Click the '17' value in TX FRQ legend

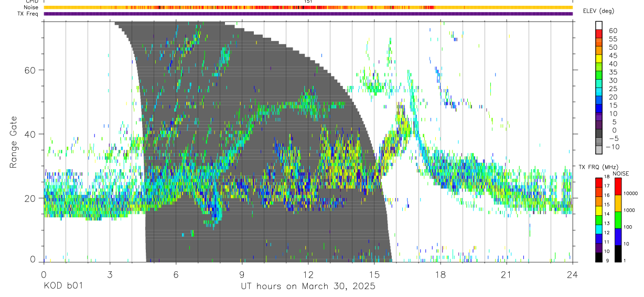(x=607, y=186)
